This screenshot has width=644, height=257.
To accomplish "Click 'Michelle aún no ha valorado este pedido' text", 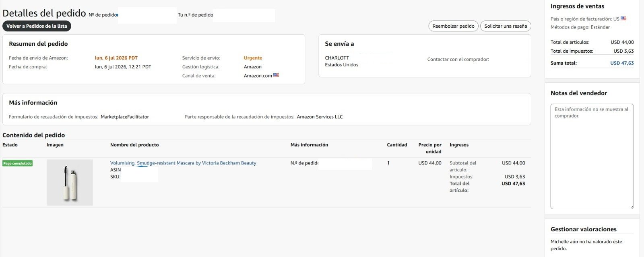I will tap(586, 245).
